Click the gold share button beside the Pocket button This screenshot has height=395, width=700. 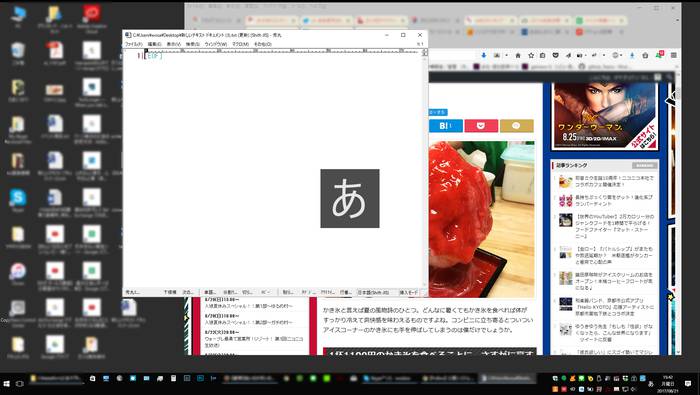click(517, 126)
